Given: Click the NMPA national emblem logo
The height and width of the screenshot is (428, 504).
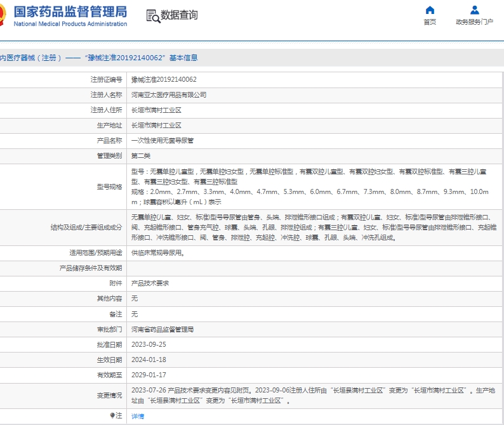Looking at the screenshot, I should pos(3,15).
